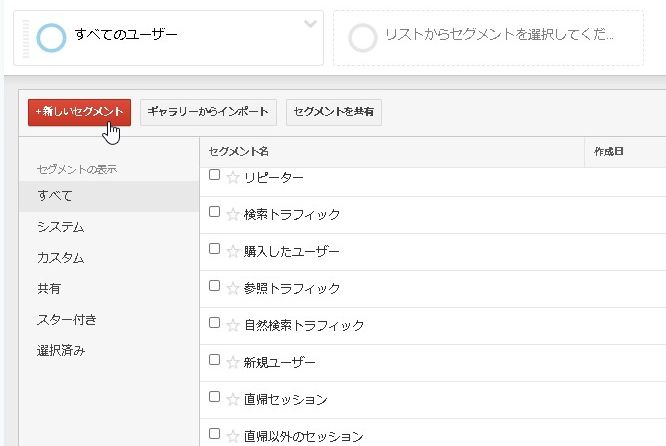Star the 直帰以外のセッション segment
Image resolution: width=666 pixels, height=446 pixels.
pyautogui.click(x=233, y=436)
